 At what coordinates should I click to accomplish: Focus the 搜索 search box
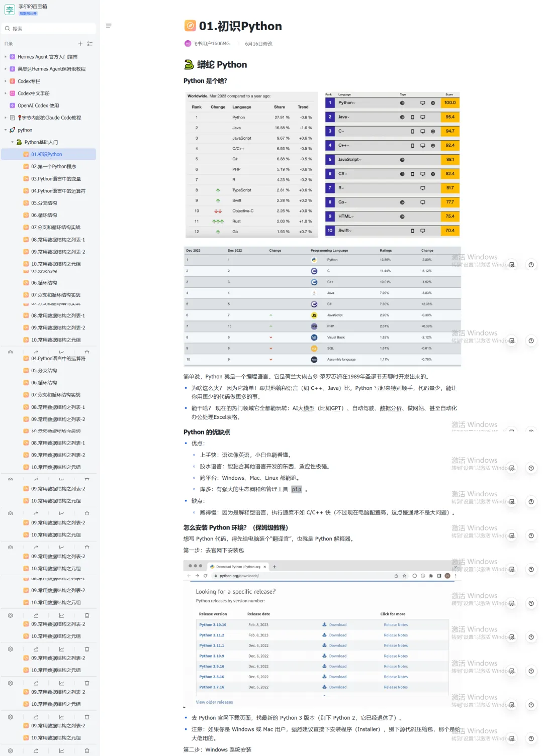click(x=49, y=29)
